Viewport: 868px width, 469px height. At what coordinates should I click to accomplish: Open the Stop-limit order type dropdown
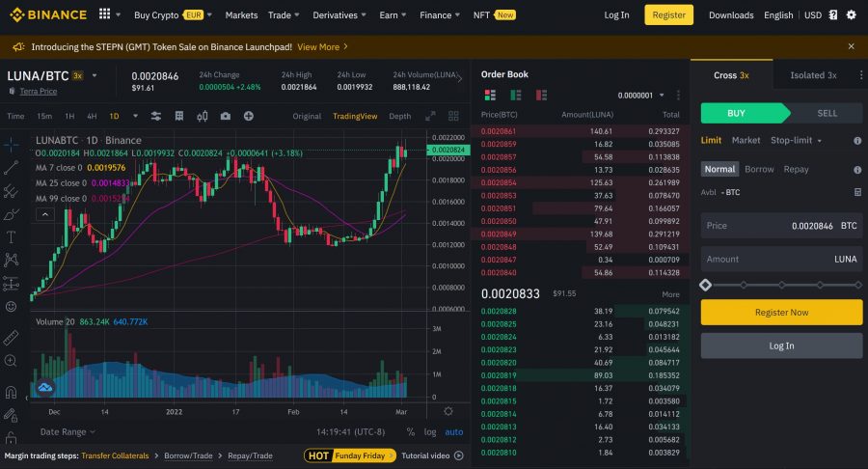tap(796, 140)
